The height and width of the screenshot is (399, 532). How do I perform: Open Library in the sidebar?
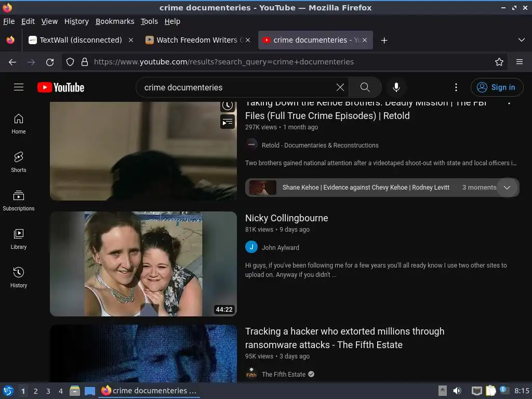coord(19,239)
